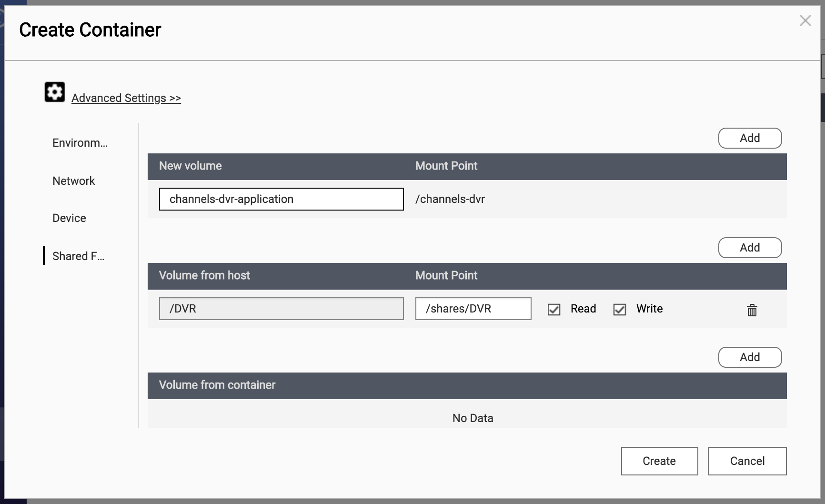The height and width of the screenshot is (504, 825).
Task: Cancel container creation
Action: 747,461
